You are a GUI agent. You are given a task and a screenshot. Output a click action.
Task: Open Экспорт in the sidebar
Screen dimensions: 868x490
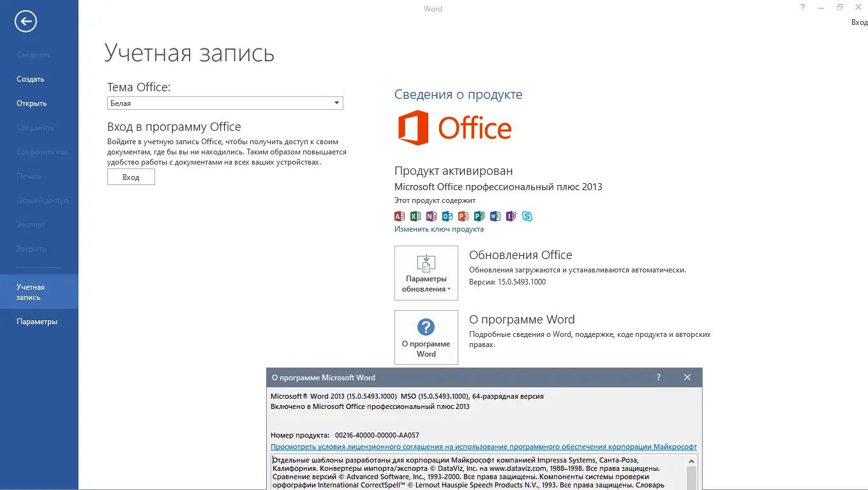coord(31,225)
